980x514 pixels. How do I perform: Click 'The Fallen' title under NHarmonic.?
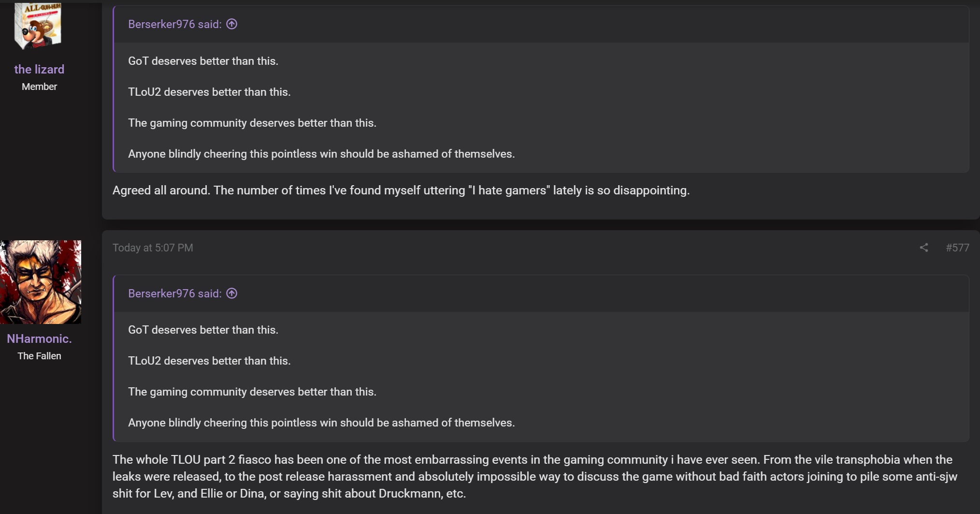pos(39,356)
